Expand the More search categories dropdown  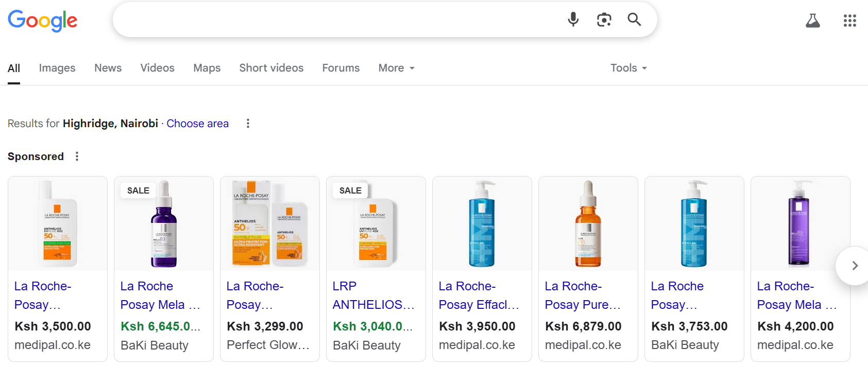[x=396, y=68]
